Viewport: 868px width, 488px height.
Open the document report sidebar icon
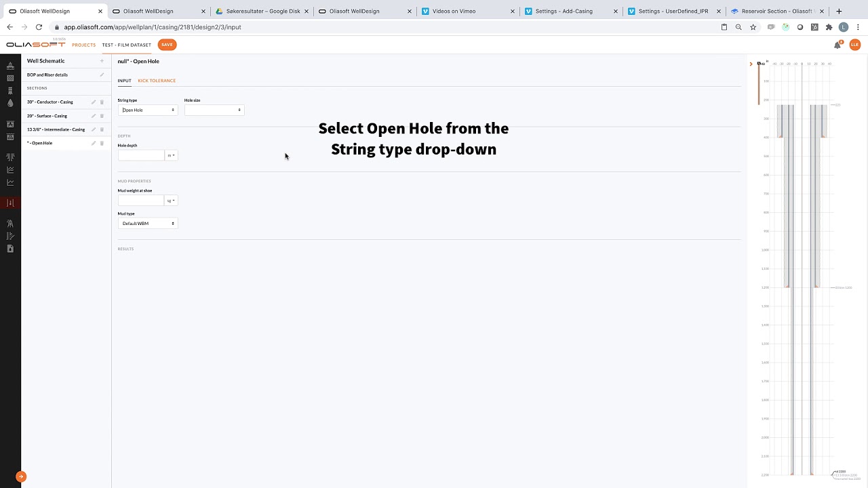(x=10, y=249)
